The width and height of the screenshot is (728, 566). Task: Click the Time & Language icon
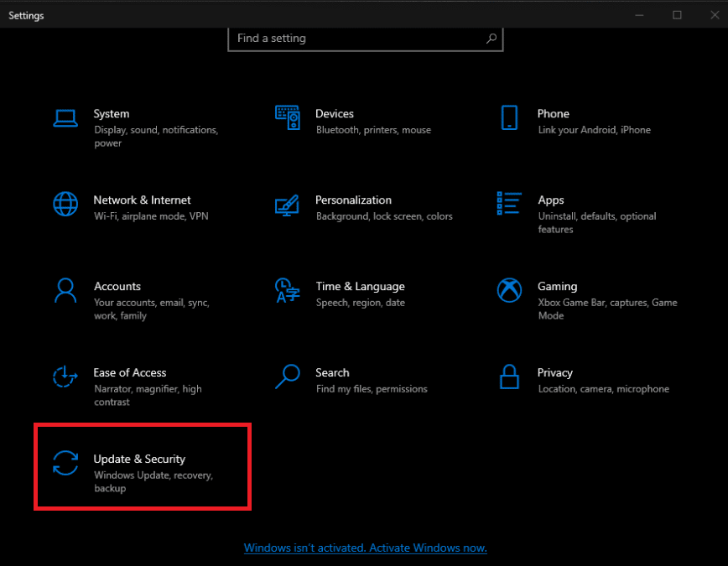[x=287, y=291]
